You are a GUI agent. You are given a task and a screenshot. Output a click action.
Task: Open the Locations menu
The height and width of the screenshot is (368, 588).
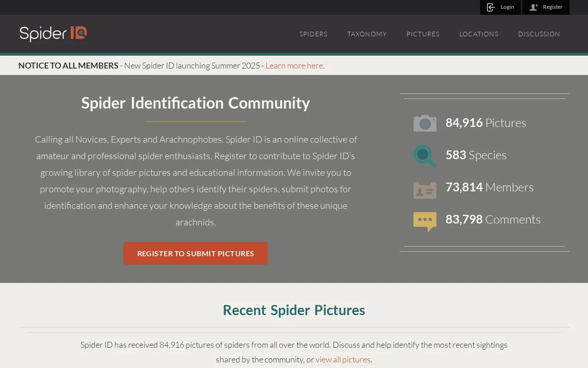click(479, 34)
